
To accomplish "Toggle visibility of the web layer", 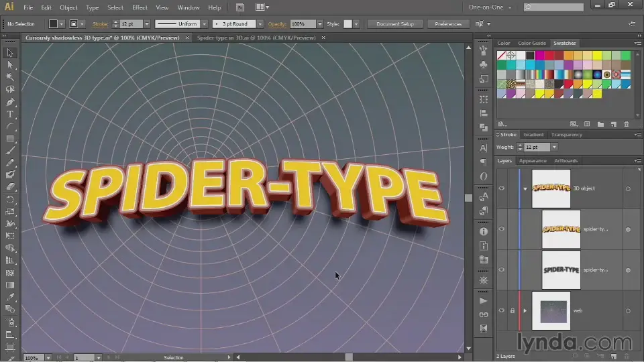I will (x=501, y=310).
